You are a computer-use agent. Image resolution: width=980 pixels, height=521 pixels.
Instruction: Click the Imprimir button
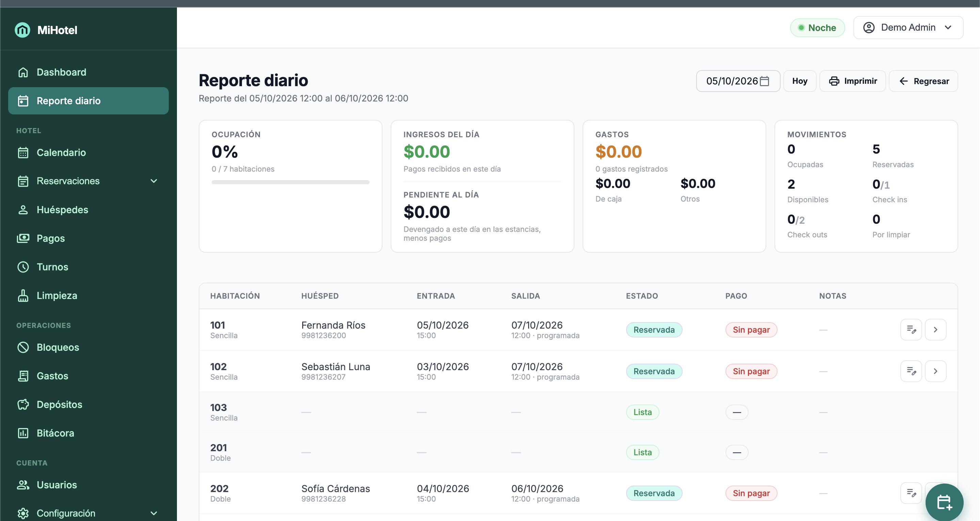[852, 81]
